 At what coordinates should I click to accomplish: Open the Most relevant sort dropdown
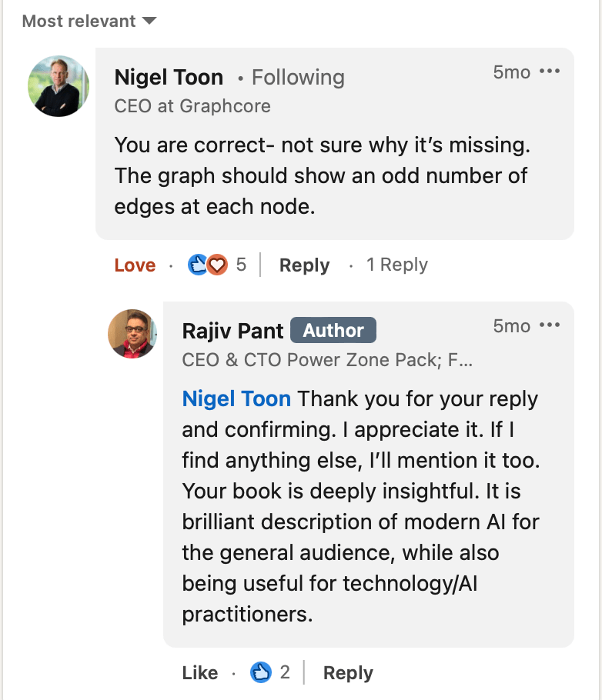(89, 22)
